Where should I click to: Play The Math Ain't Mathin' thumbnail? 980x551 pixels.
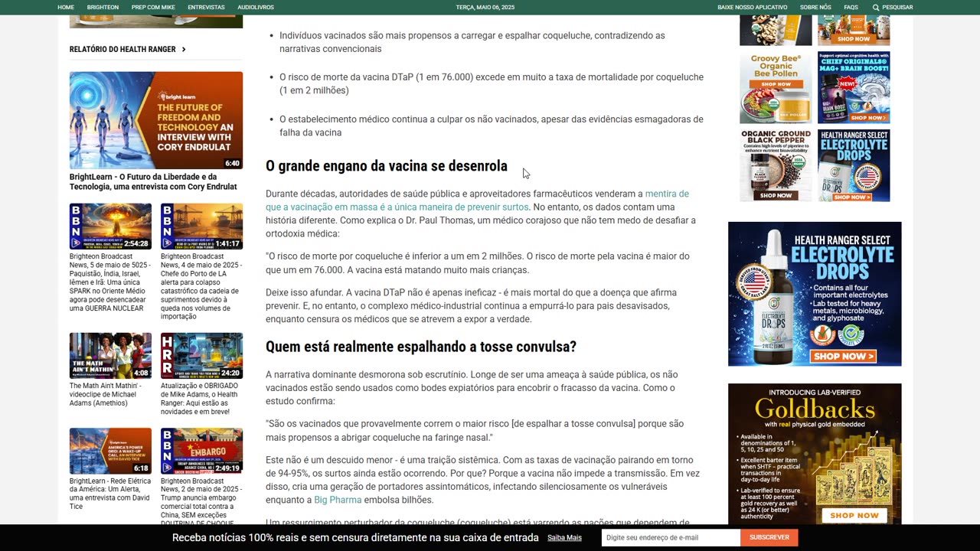tap(110, 356)
